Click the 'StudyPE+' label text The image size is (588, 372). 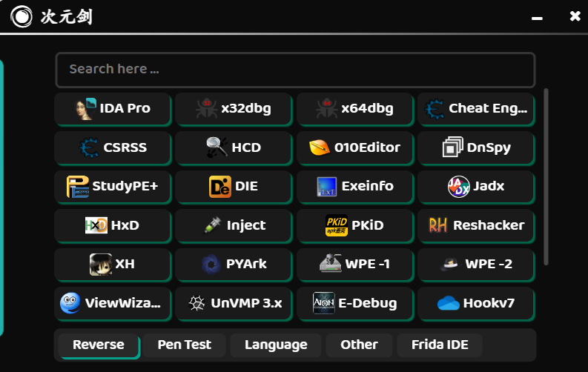pos(125,187)
